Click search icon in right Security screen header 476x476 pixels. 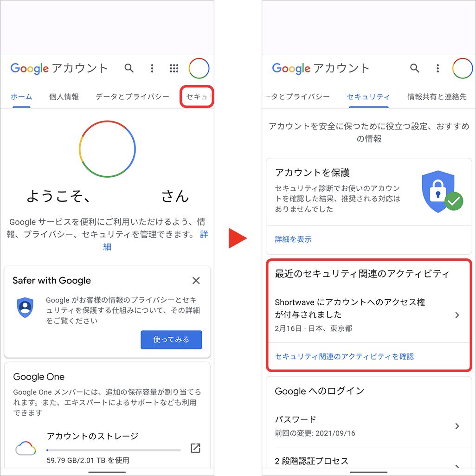(x=415, y=68)
